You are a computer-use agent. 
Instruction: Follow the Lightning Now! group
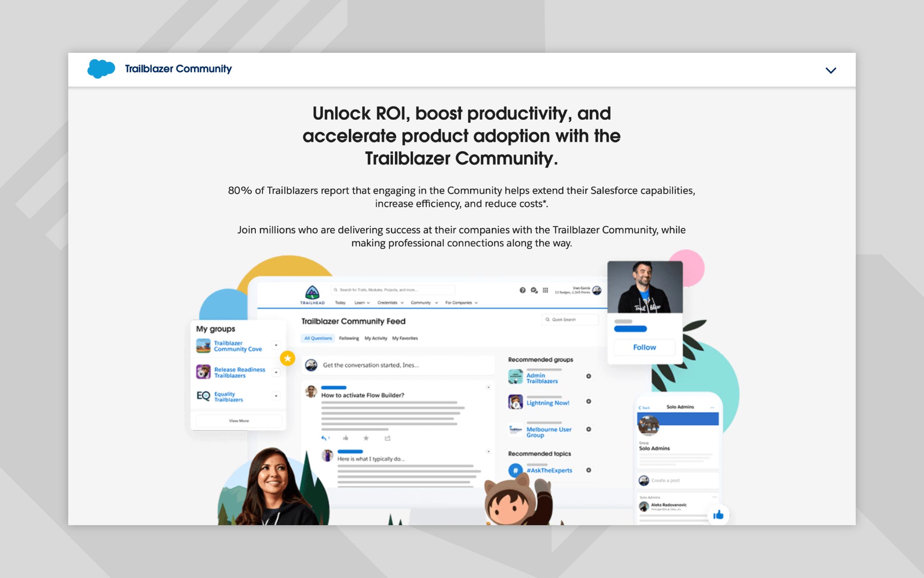[590, 402]
